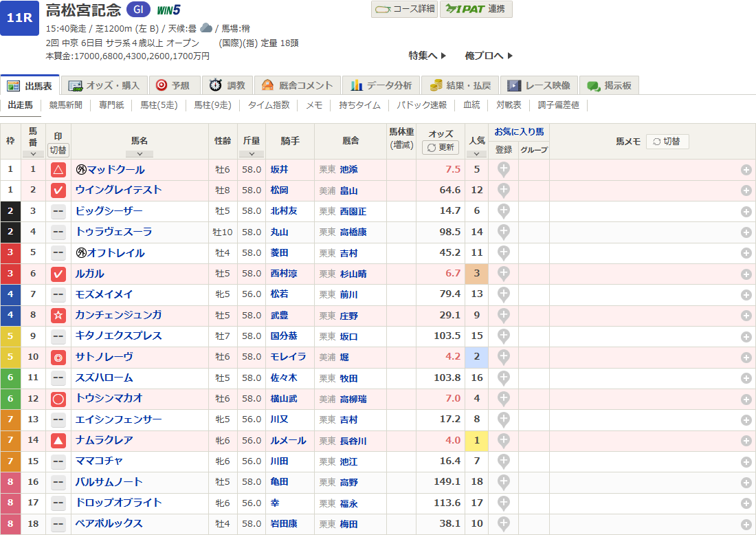Add マッドクール to favorites with plus pin
The height and width of the screenshot is (535, 756).
504,169
